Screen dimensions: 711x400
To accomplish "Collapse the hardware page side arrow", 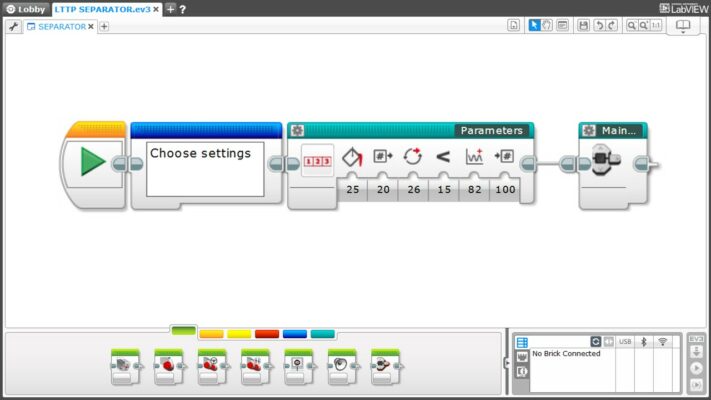I will pyautogui.click(x=506, y=364).
